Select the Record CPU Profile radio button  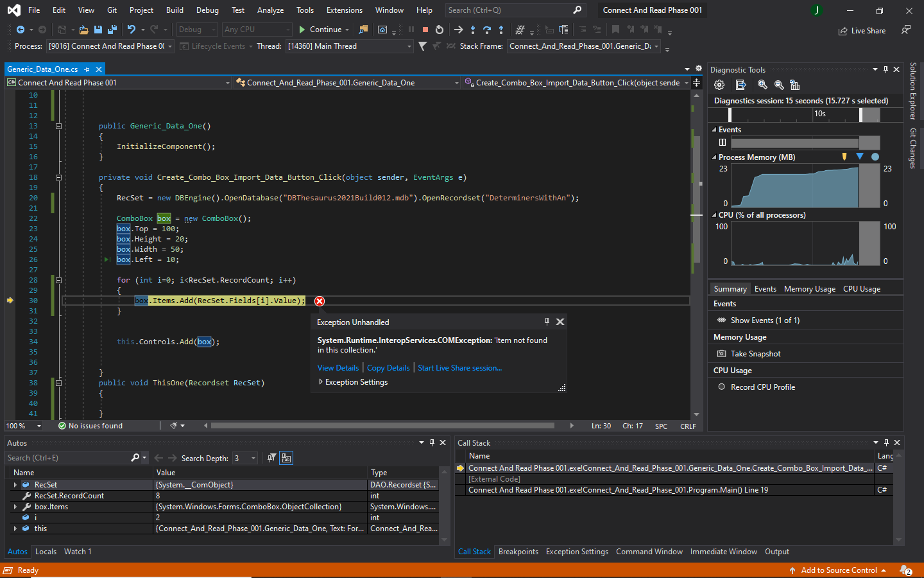(721, 387)
